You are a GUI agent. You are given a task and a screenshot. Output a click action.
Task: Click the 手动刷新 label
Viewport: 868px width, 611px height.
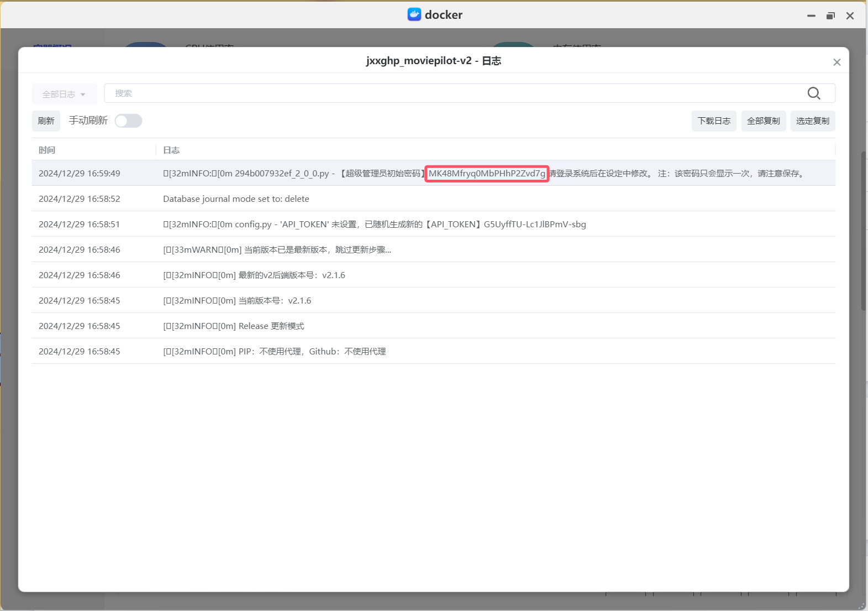point(88,121)
